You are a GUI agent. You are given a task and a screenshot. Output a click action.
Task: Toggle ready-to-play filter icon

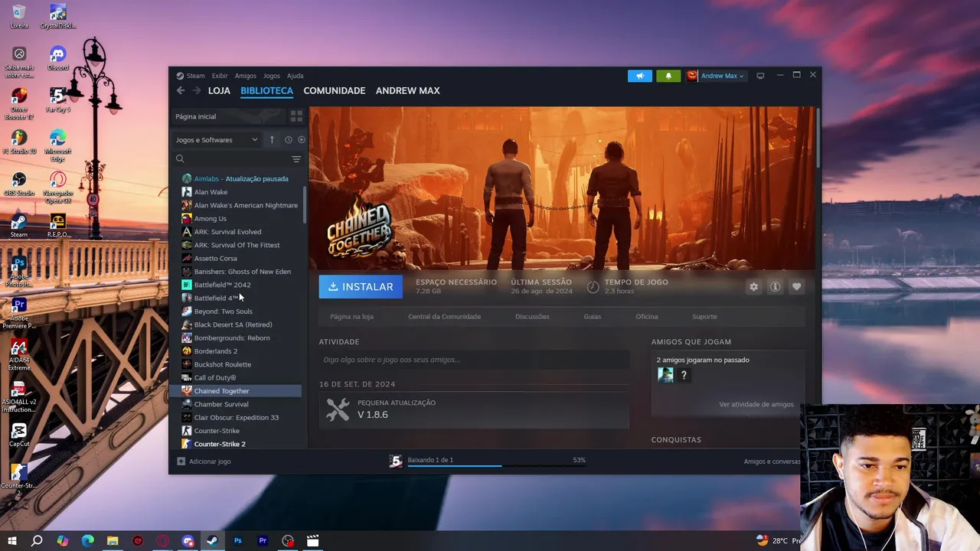point(301,139)
